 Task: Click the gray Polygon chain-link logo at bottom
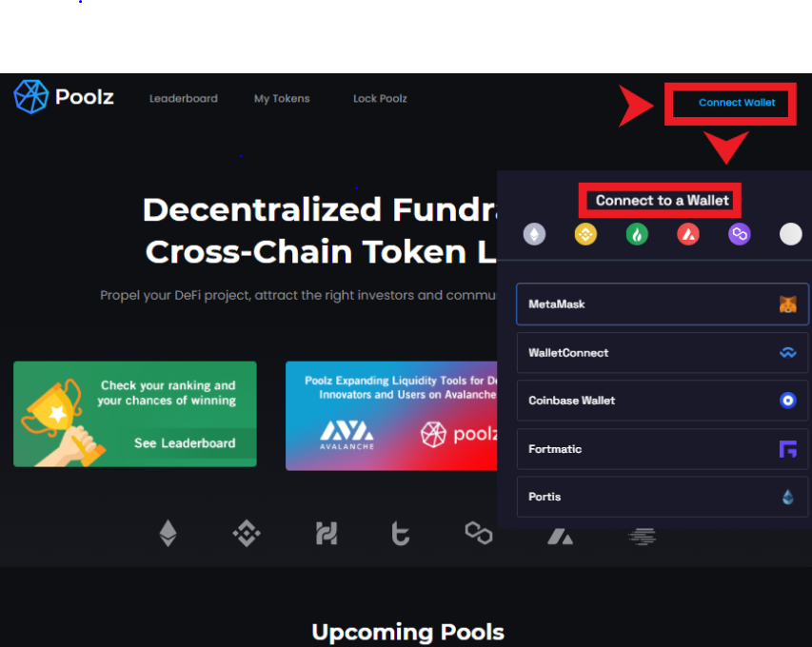tap(479, 533)
